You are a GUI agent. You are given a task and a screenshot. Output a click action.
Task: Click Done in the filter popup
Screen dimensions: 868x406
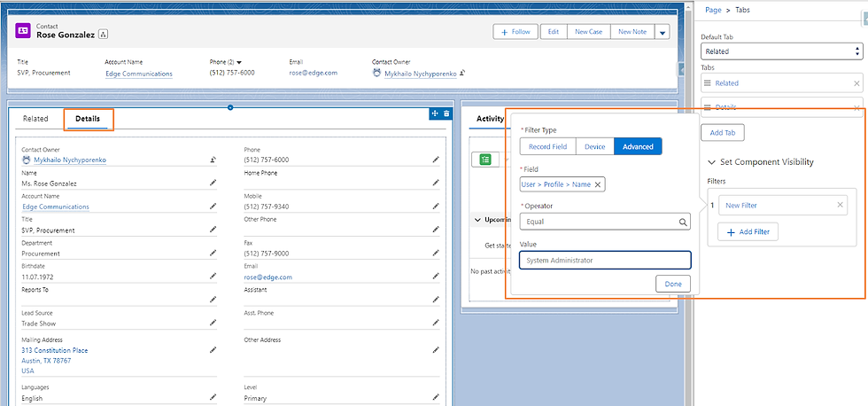(673, 284)
